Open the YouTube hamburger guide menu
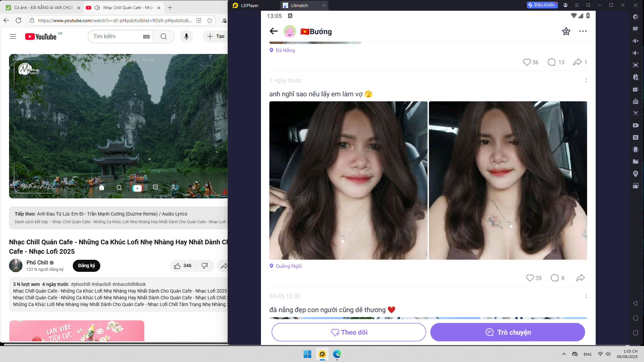Image resolution: width=644 pixels, height=362 pixels. coord(13,37)
